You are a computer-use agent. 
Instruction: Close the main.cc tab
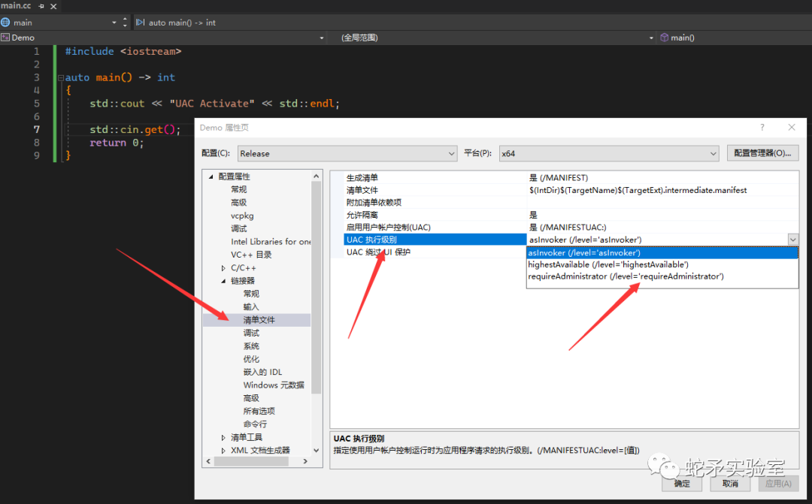tap(53, 6)
